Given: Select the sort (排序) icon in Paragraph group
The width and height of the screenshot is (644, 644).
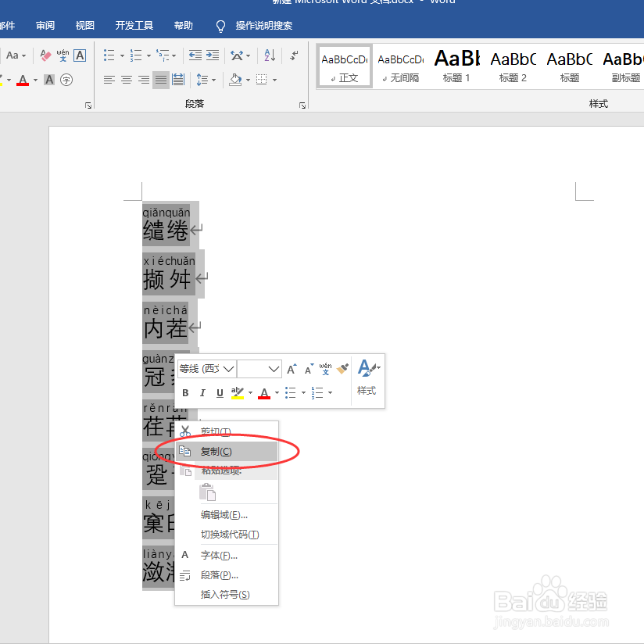Looking at the screenshot, I should (270, 55).
